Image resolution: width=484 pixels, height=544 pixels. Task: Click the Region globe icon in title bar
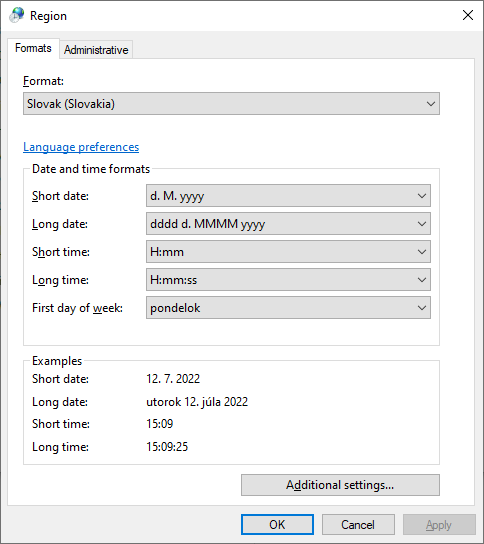click(x=17, y=15)
